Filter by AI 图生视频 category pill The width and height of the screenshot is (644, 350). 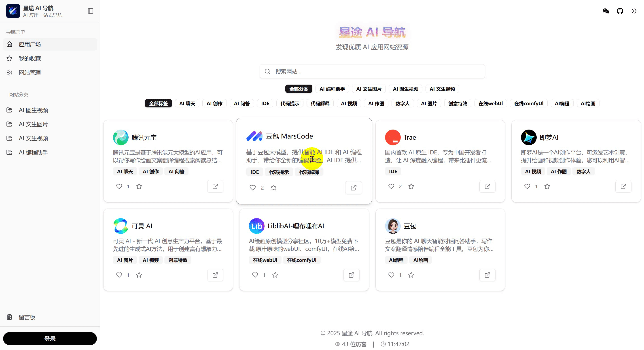click(x=405, y=89)
